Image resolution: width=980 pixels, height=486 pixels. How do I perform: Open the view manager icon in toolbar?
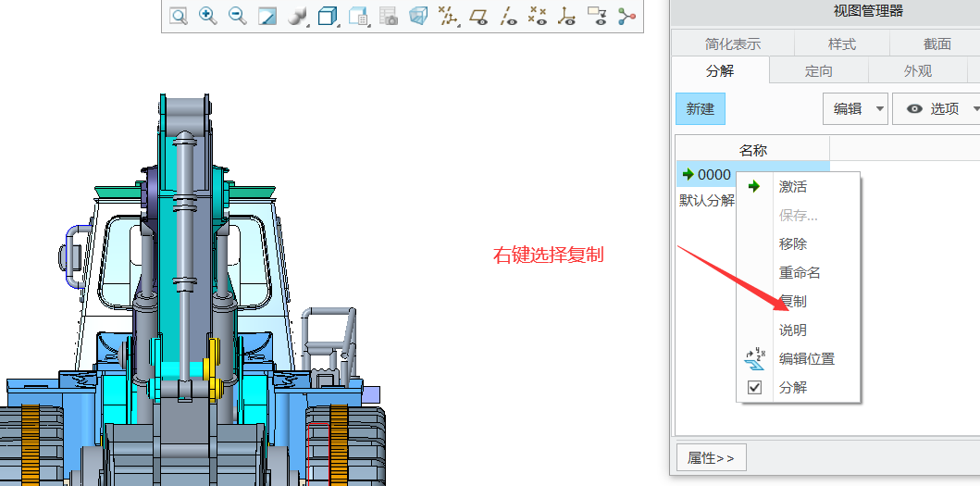(x=358, y=17)
